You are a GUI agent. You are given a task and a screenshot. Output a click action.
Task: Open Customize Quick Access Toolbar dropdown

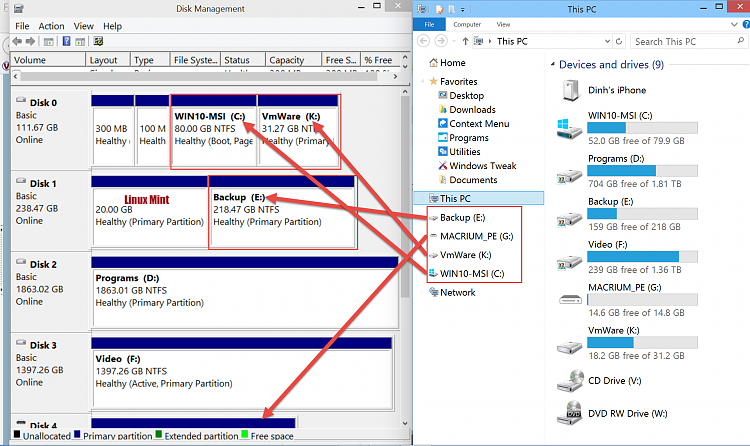point(463,10)
